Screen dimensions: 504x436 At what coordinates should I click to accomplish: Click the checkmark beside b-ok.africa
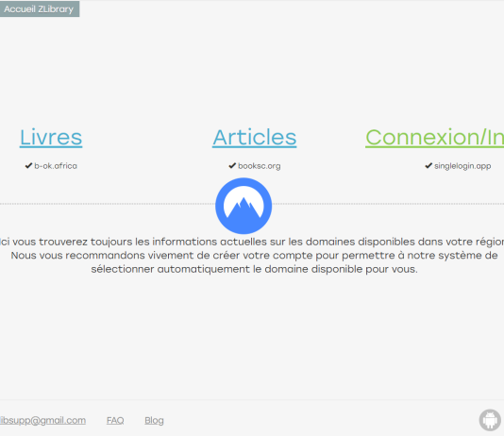click(28, 165)
